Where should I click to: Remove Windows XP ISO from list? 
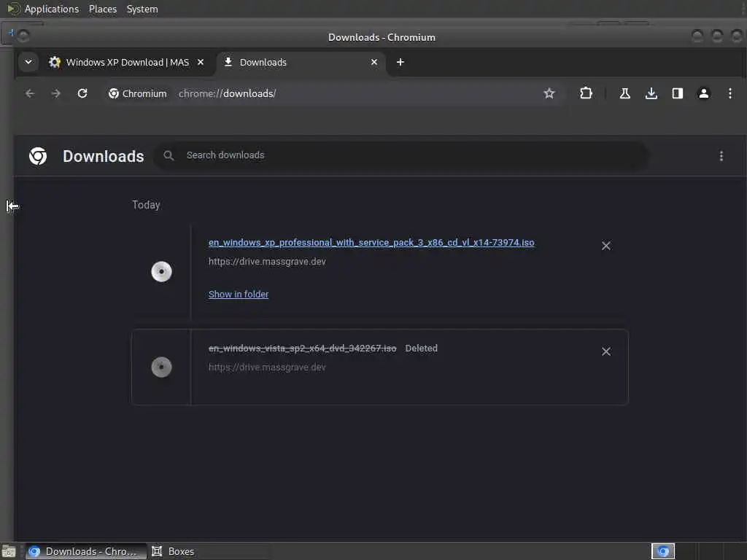[x=606, y=246]
